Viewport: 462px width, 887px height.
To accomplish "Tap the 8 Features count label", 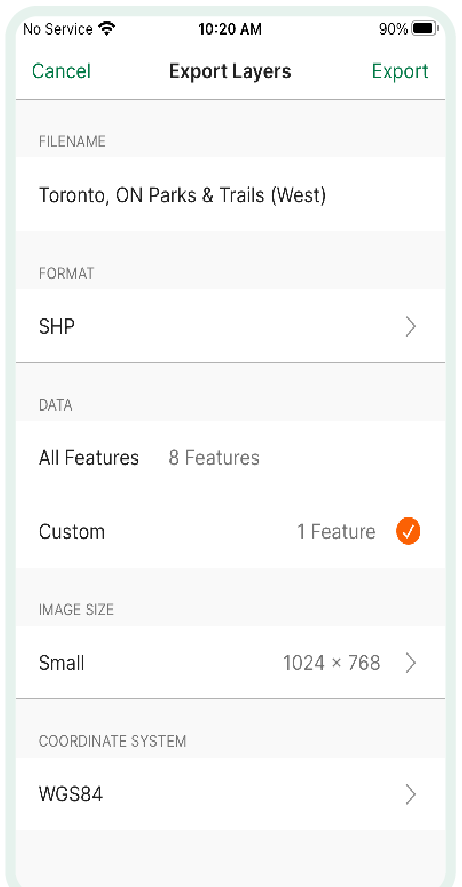I will click(214, 457).
